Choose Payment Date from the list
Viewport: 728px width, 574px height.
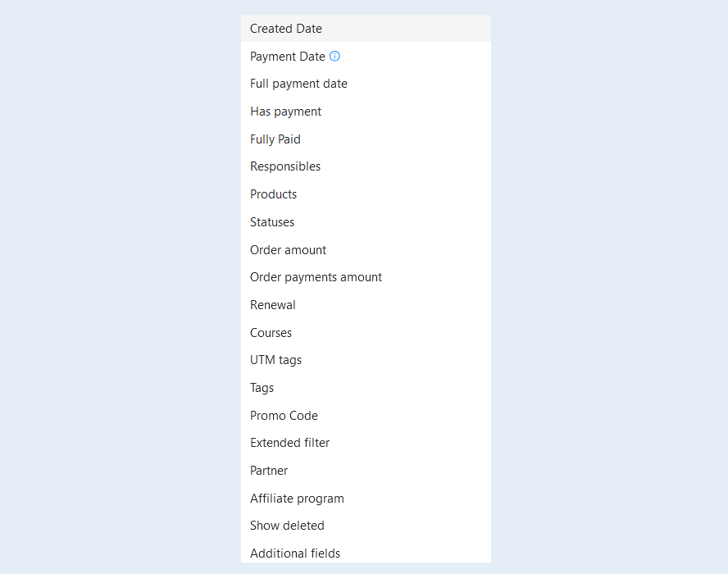(366, 57)
